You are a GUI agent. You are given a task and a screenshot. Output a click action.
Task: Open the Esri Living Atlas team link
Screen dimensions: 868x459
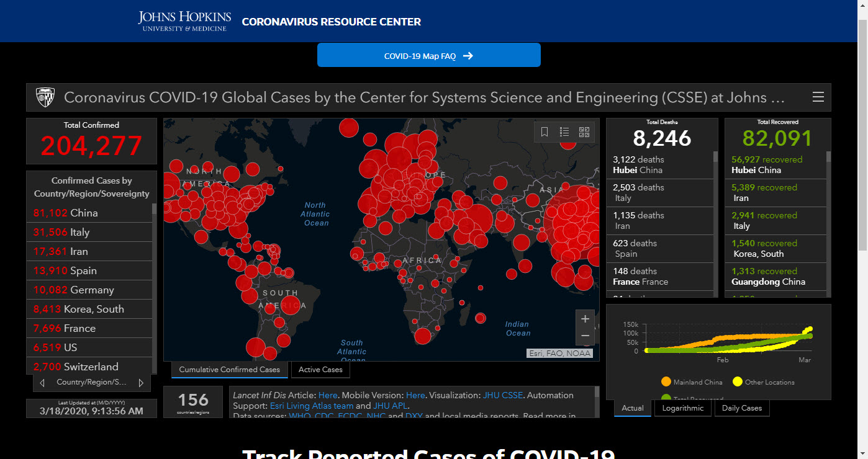coord(312,406)
